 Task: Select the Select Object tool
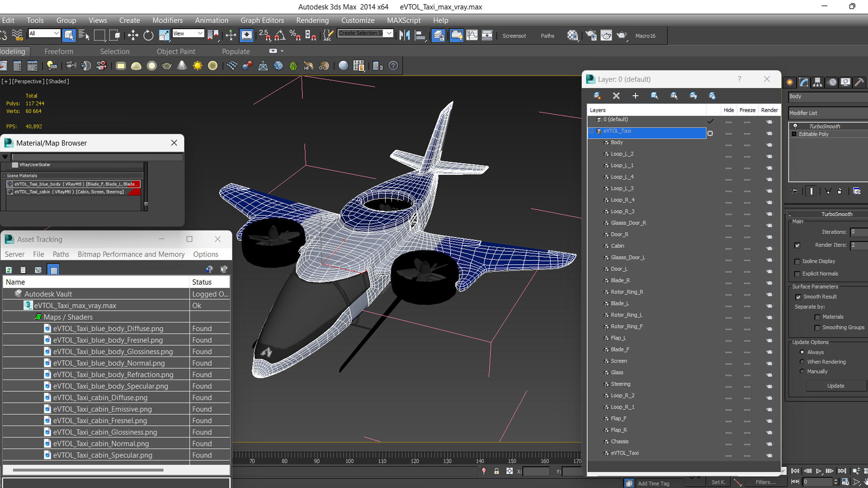(x=69, y=35)
